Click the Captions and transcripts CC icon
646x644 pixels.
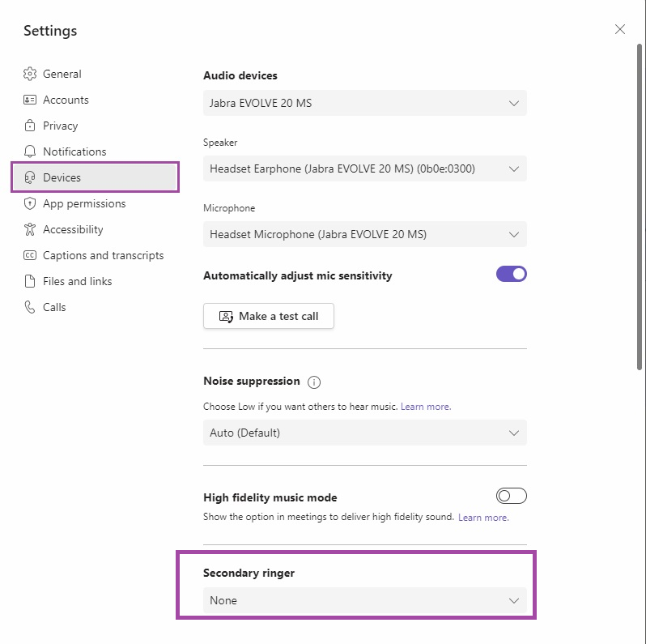coord(30,255)
